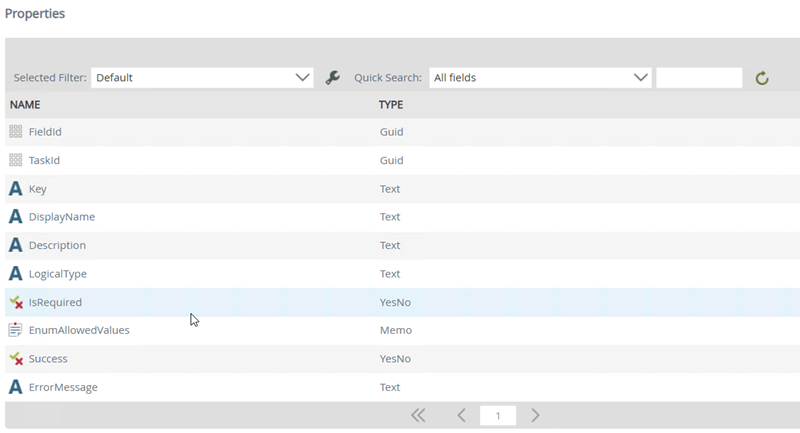
Task: Go to the next page
Action: click(x=536, y=415)
